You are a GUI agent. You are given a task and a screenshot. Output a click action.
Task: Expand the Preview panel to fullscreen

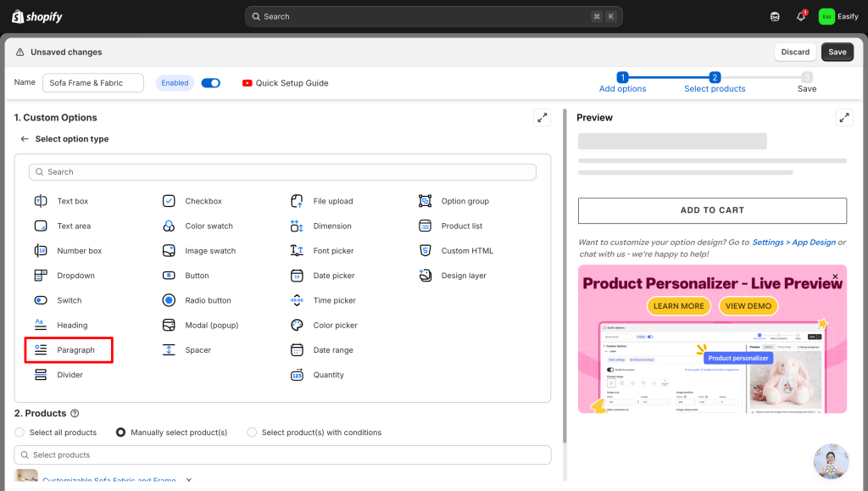[x=843, y=118]
